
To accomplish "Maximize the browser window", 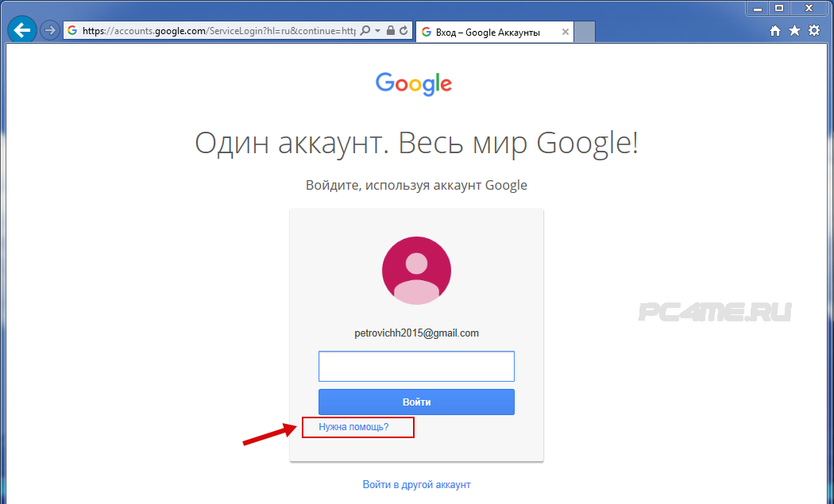I will pos(779,9).
